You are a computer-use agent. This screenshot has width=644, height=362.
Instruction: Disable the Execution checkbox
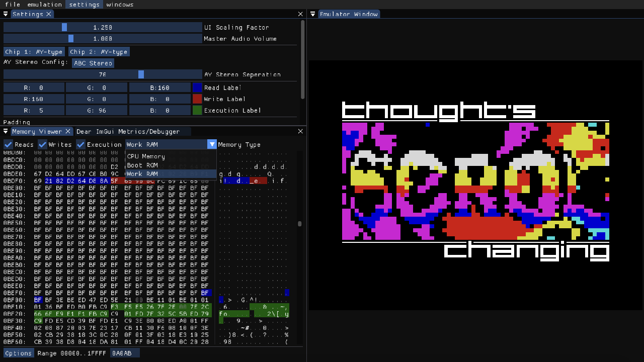coord(80,144)
